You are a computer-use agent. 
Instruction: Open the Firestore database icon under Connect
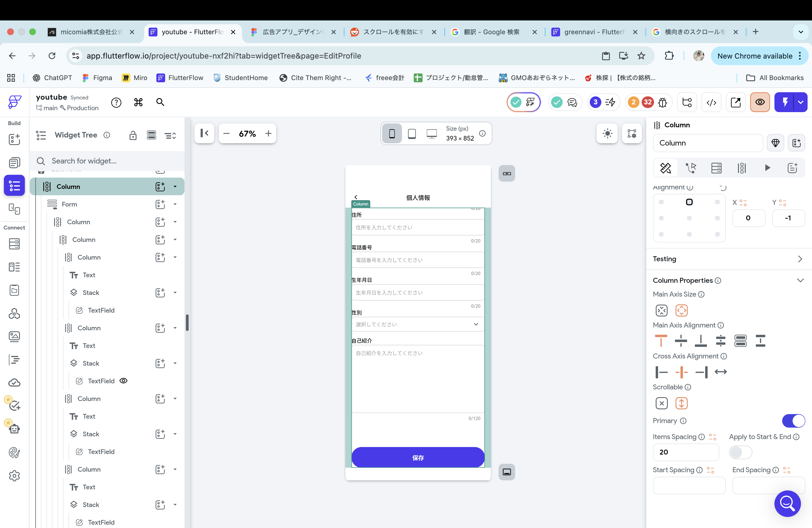tap(14, 244)
